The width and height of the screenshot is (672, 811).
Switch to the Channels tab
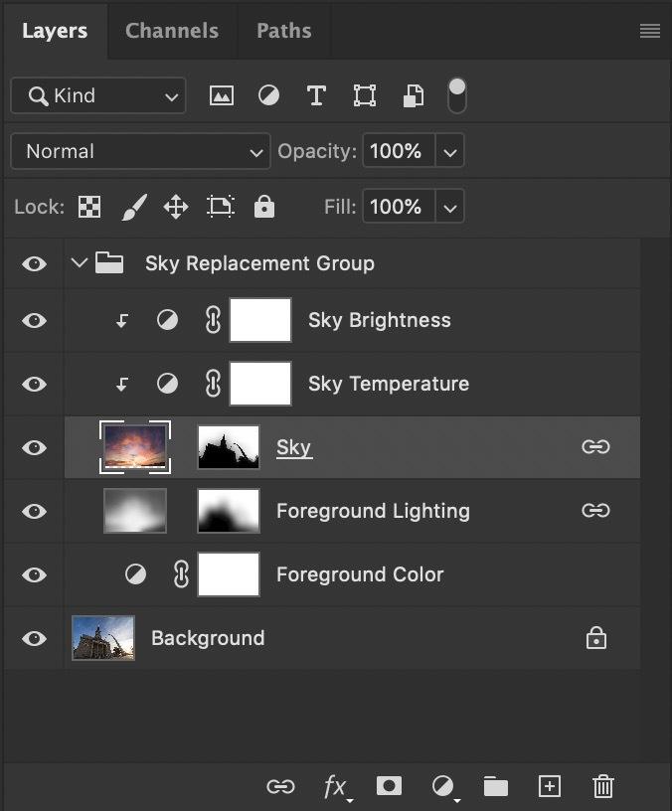pyautogui.click(x=172, y=30)
